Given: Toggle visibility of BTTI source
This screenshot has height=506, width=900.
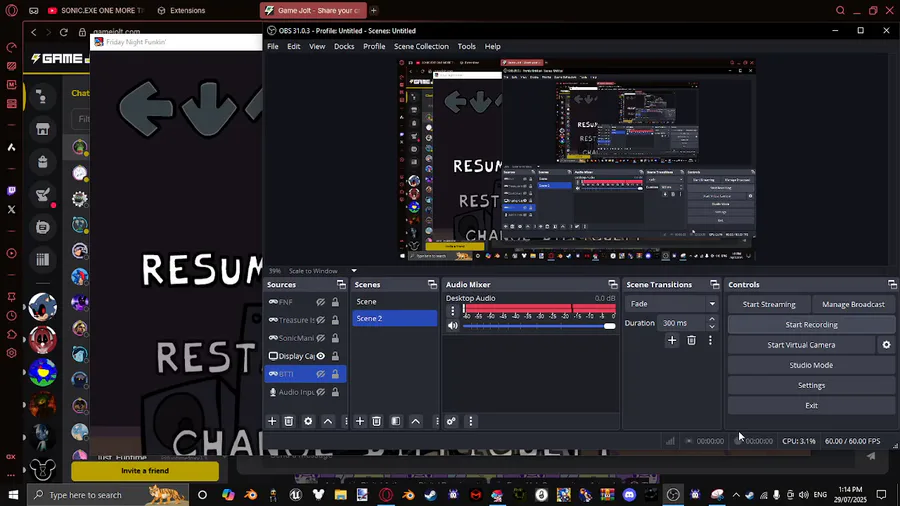Looking at the screenshot, I should (321, 374).
